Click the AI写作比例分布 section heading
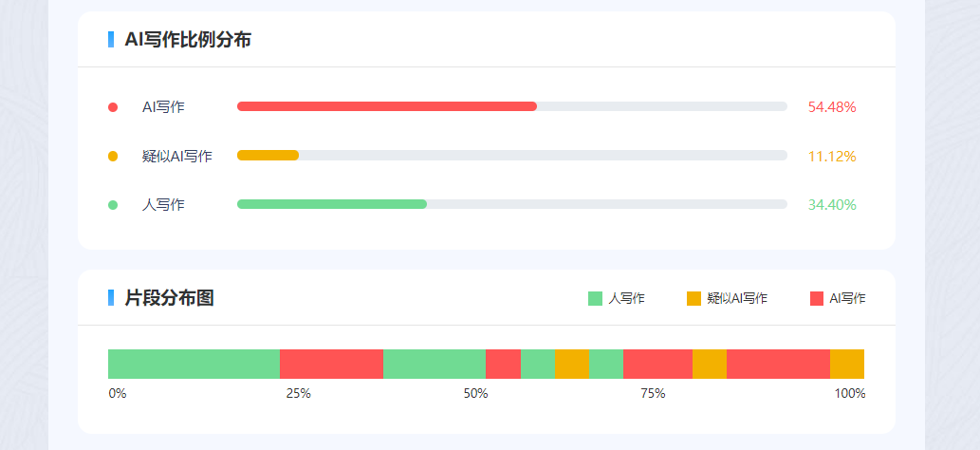The height and width of the screenshot is (450, 980). (x=188, y=40)
